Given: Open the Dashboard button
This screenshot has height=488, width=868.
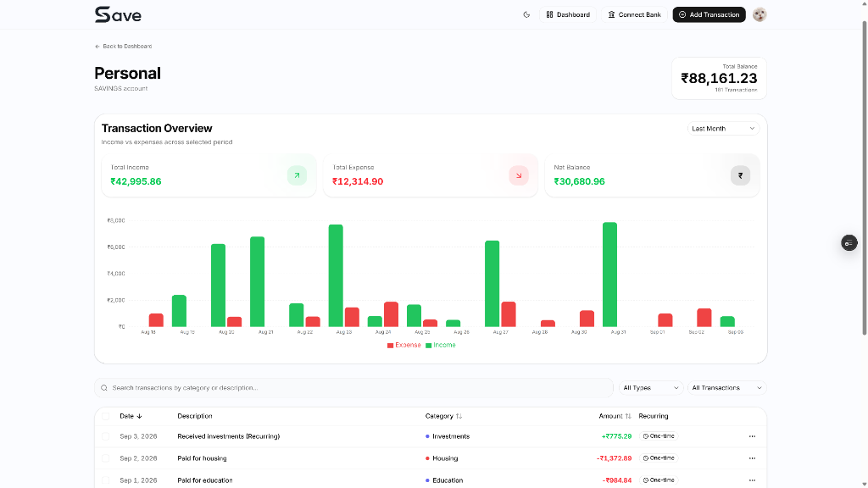Looking at the screenshot, I should (567, 14).
